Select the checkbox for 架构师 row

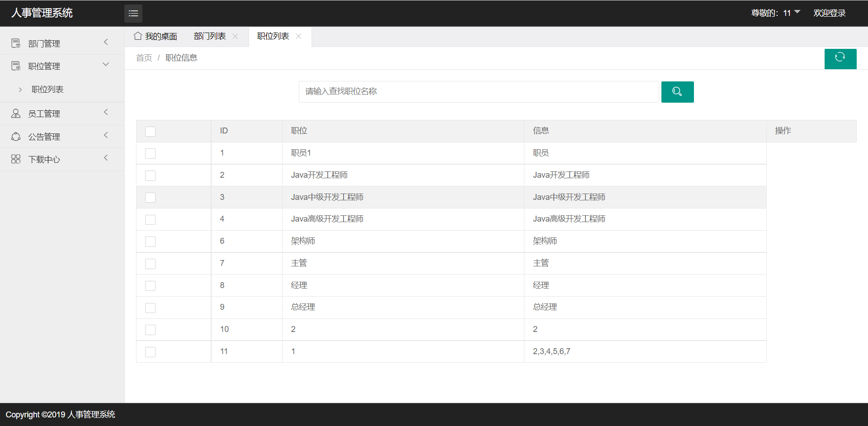pyautogui.click(x=150, y=241)
